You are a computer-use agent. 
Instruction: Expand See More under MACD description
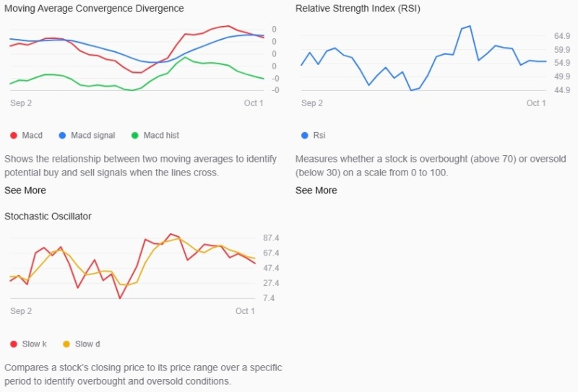[25, 190]
